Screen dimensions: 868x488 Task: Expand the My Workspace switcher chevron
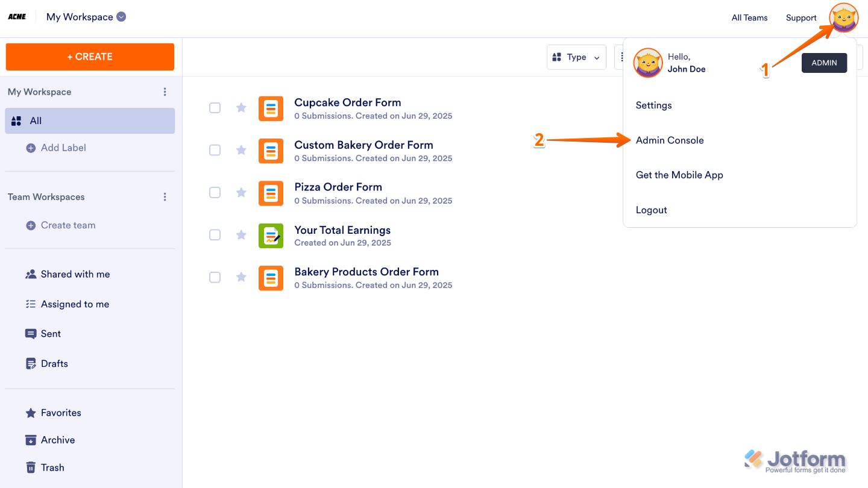coord(121,17)
